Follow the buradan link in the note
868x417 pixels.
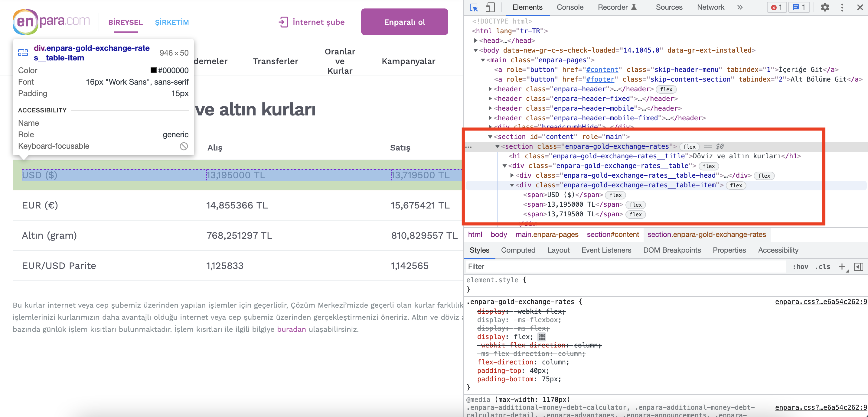click(291, 329)
